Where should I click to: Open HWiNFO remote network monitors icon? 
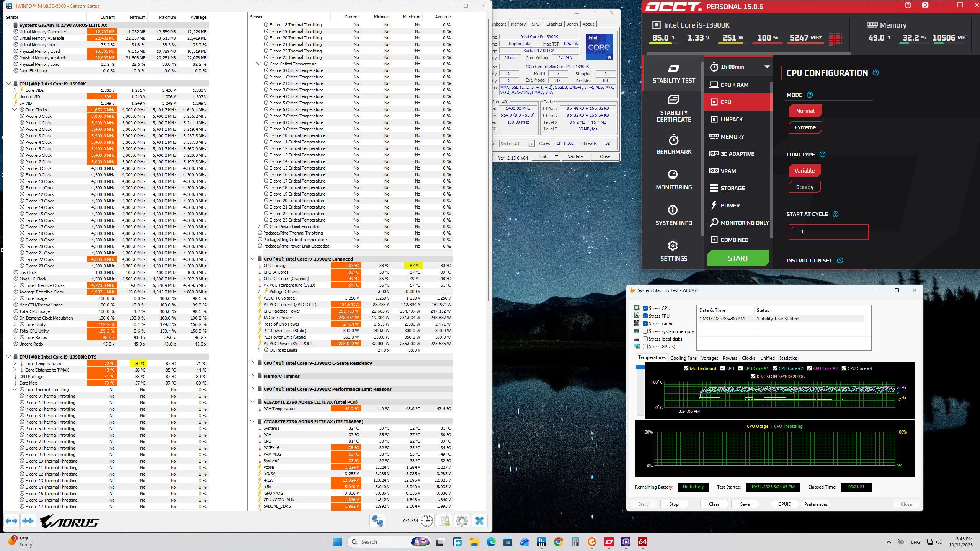click(x=377, y=521)
